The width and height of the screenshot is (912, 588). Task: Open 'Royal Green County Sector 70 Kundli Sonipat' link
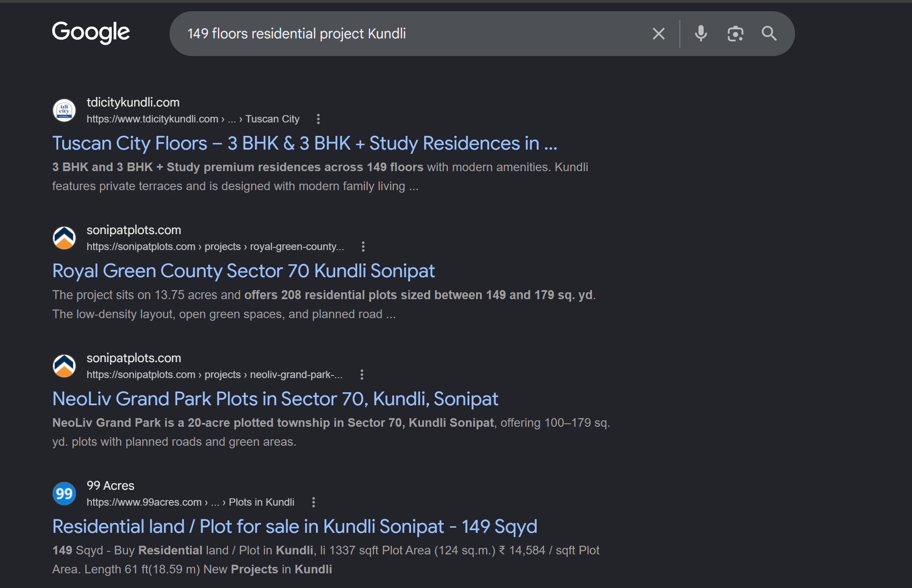pyautogui.click(x=243, y=271)
